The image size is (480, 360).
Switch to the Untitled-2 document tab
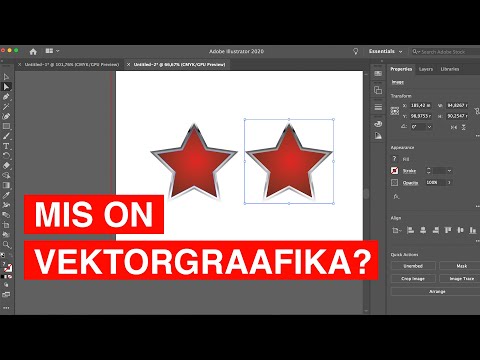pos(179,64)
